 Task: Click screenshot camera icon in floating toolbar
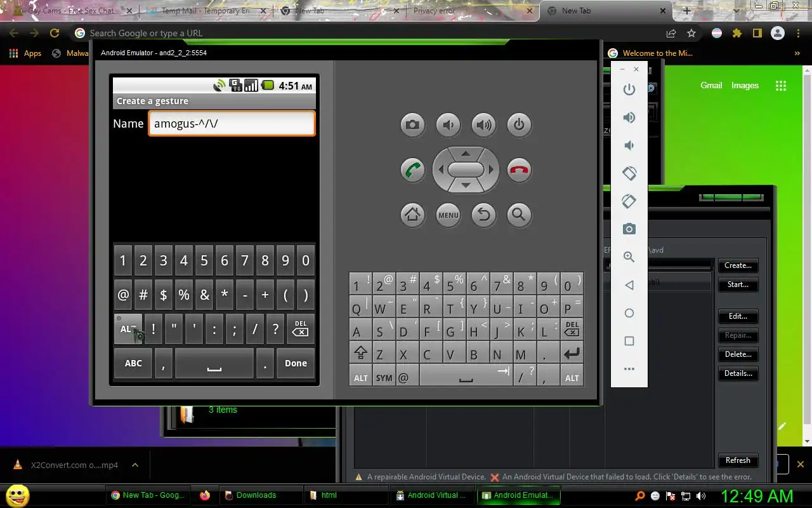point(629,229)
